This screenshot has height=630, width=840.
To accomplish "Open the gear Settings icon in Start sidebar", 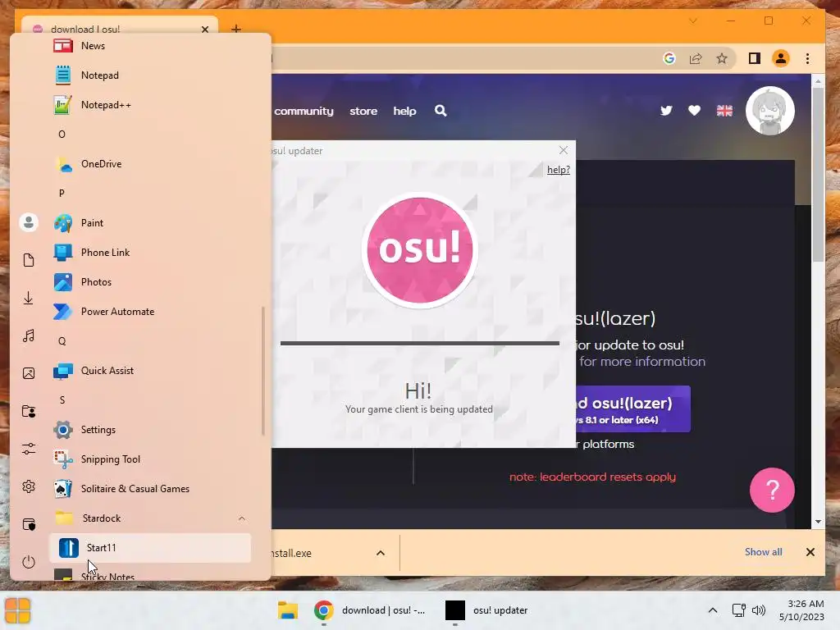I will point(29,486).
